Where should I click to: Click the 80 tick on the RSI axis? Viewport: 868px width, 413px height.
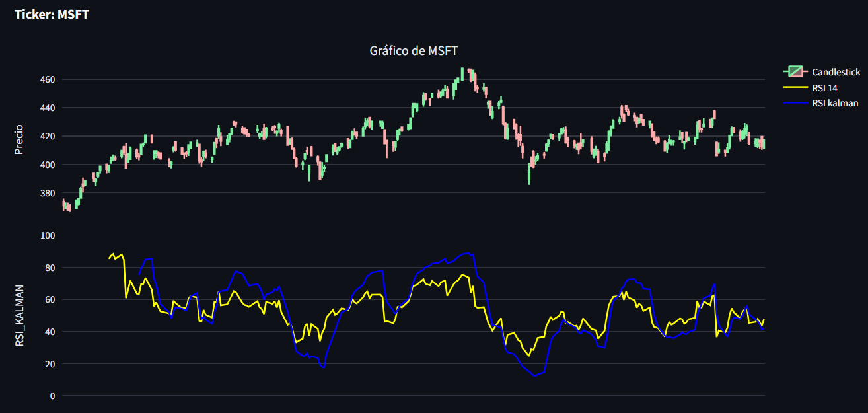click(50, 268)
